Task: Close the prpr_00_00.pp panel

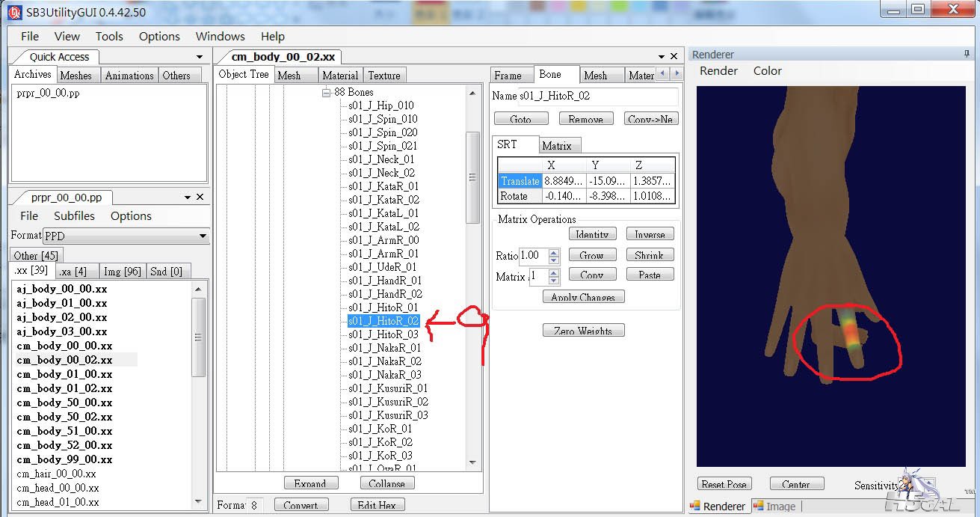Action: click(x=200, y=198)
